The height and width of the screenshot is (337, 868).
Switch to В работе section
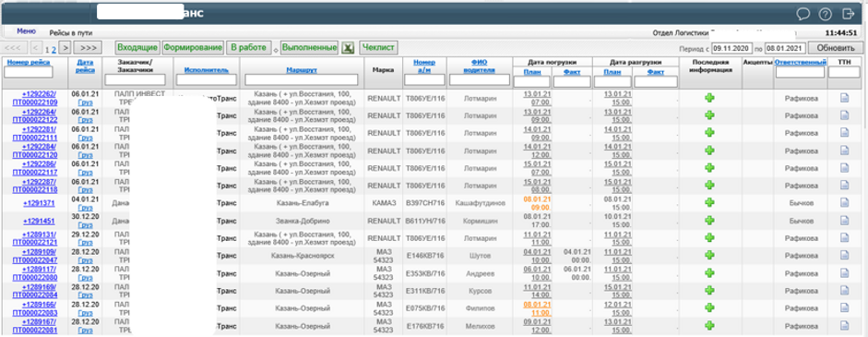[x=249, y=48]
